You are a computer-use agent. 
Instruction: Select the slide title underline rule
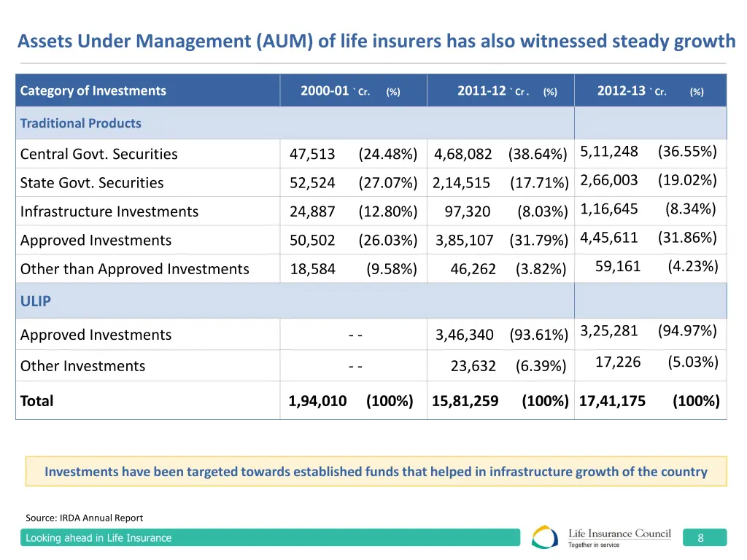(x=373, y=62)
